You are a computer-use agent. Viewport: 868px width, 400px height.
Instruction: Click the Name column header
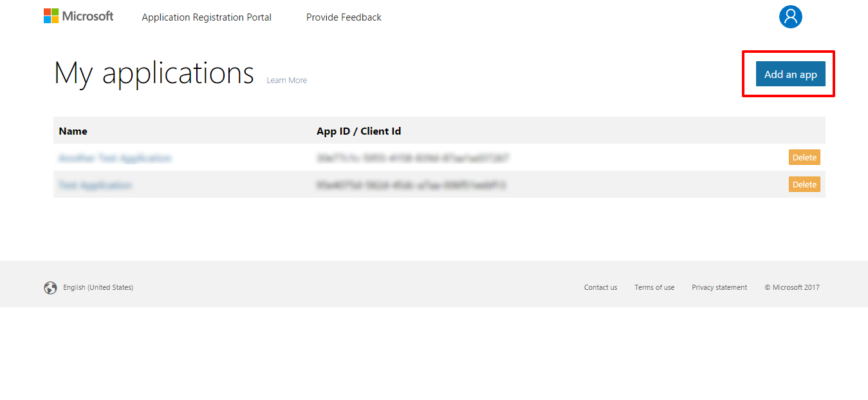[x=73, y=131]
